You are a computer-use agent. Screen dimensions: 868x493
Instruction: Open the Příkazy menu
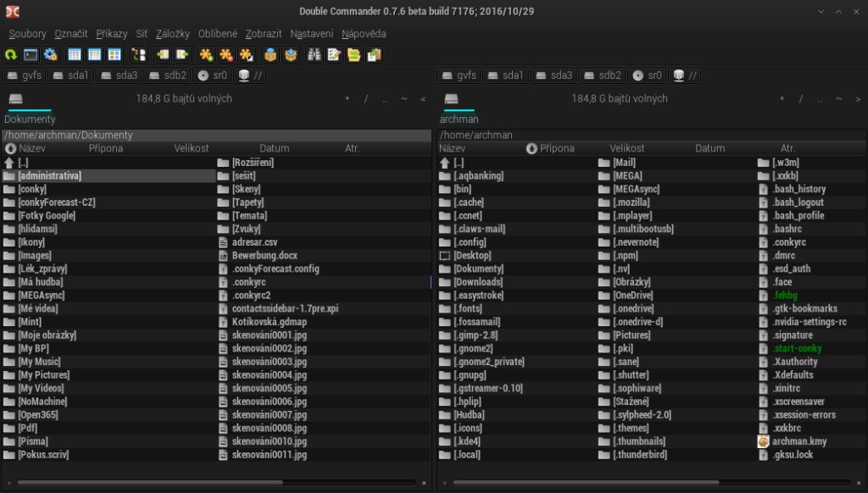click(x=112, y=34)
